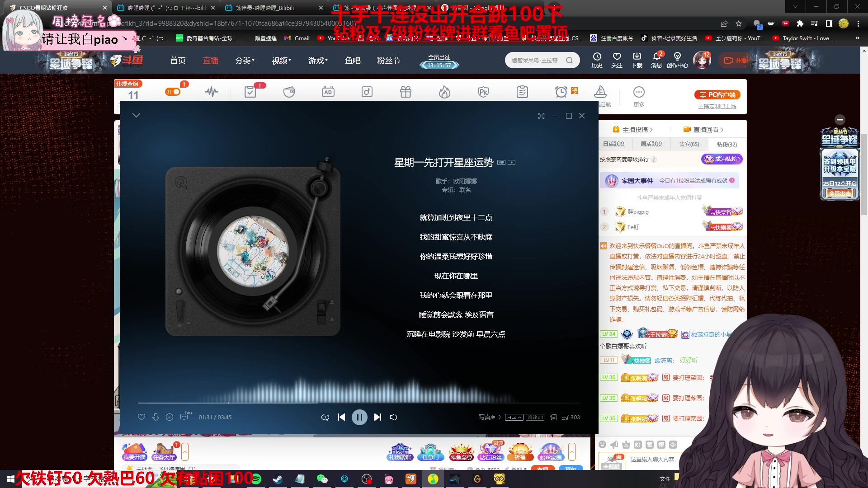
Task: Seek on the song progress bar
Action: pos(359,403)
